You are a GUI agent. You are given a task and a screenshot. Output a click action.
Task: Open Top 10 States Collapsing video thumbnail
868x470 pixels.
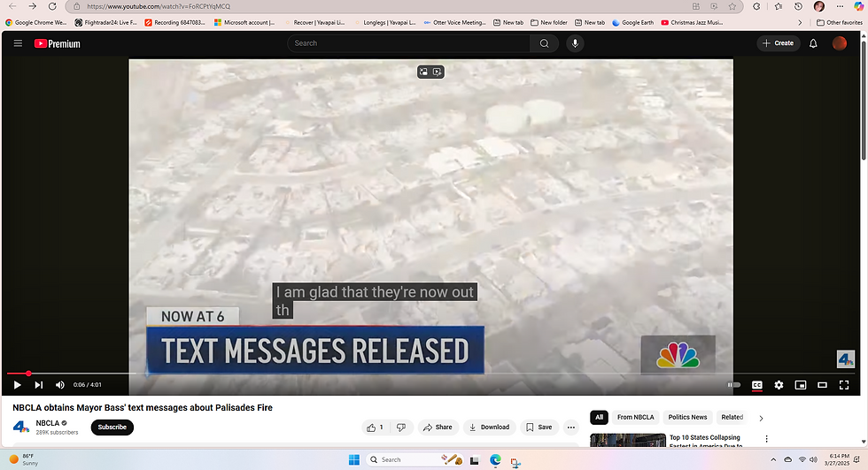[x=628, y=440]
